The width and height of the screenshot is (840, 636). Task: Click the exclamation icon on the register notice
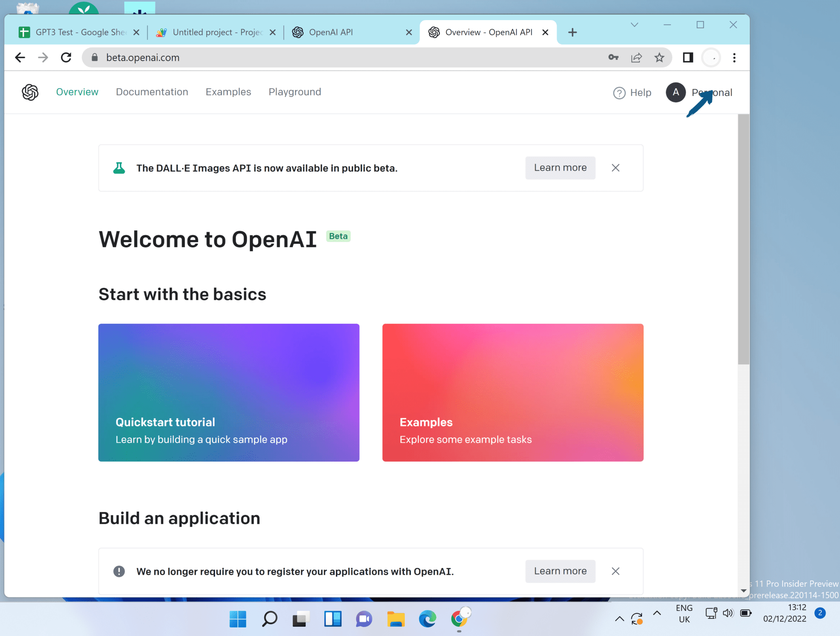(119, 571)
